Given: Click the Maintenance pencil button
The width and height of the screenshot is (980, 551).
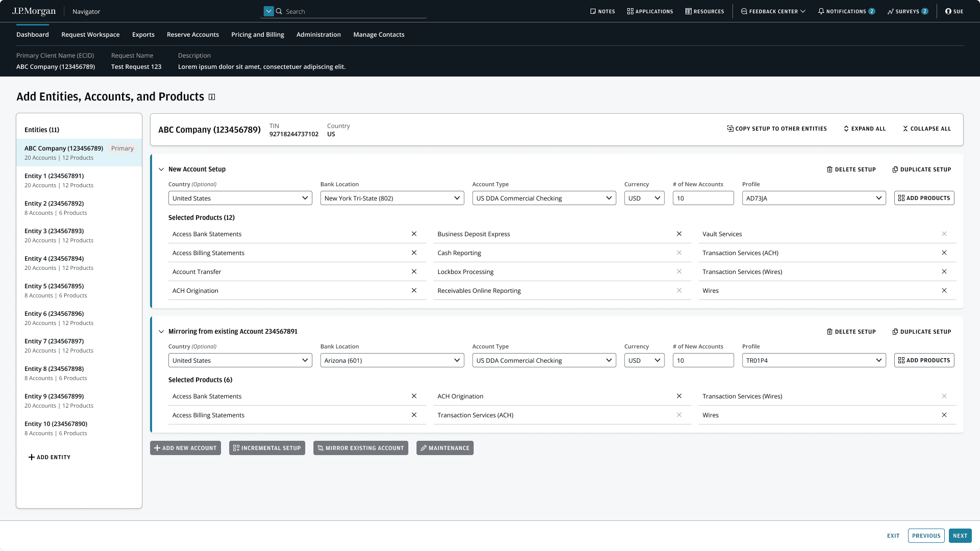Looking at the screenshot, I should 445,448.
